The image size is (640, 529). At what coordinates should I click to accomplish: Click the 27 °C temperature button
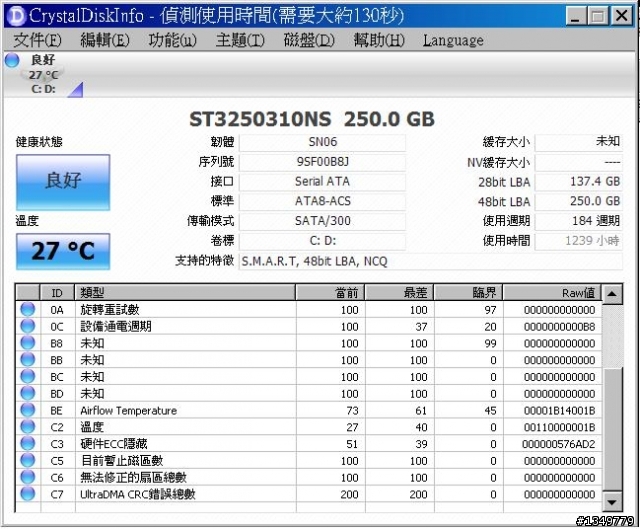(63, 251)
